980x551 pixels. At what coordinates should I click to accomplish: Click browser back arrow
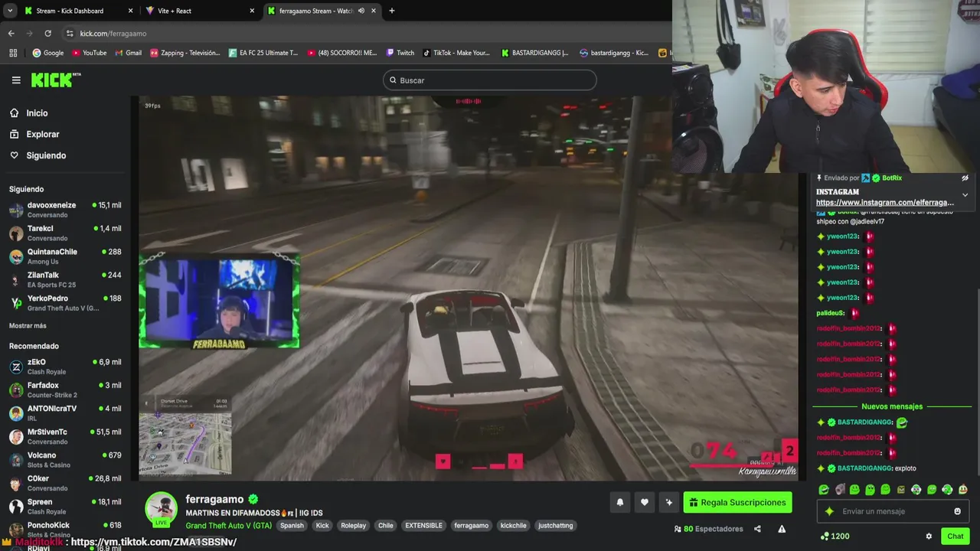(x=11, y=34)
